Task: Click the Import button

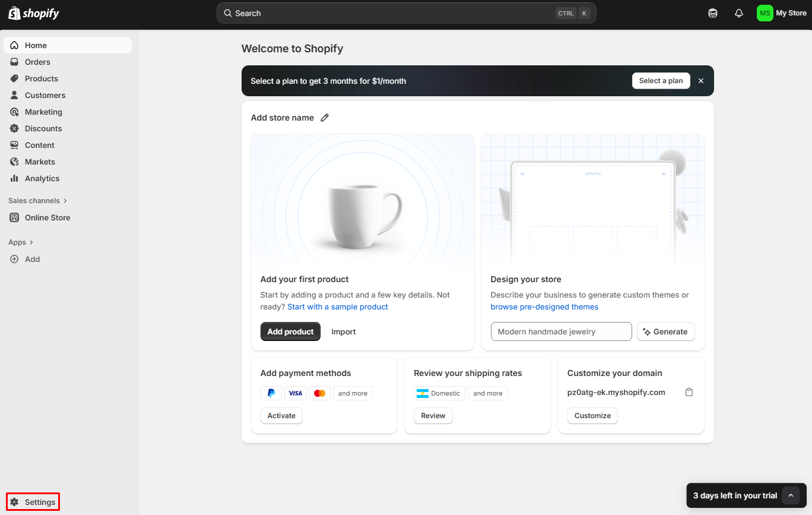Action: (x=344, y=331)
